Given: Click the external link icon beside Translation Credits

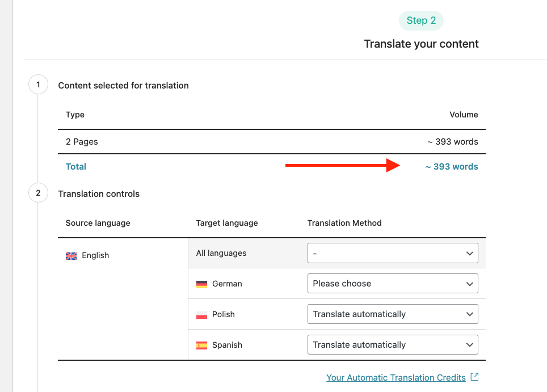Looking at the screenshot, I should pos(475,377).
